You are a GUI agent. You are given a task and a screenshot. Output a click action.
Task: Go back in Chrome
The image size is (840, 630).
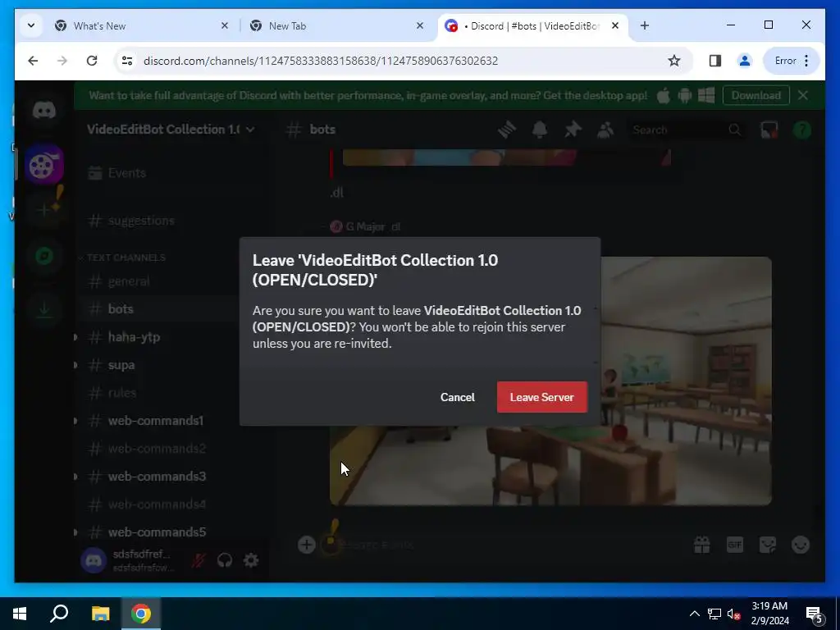33,61
